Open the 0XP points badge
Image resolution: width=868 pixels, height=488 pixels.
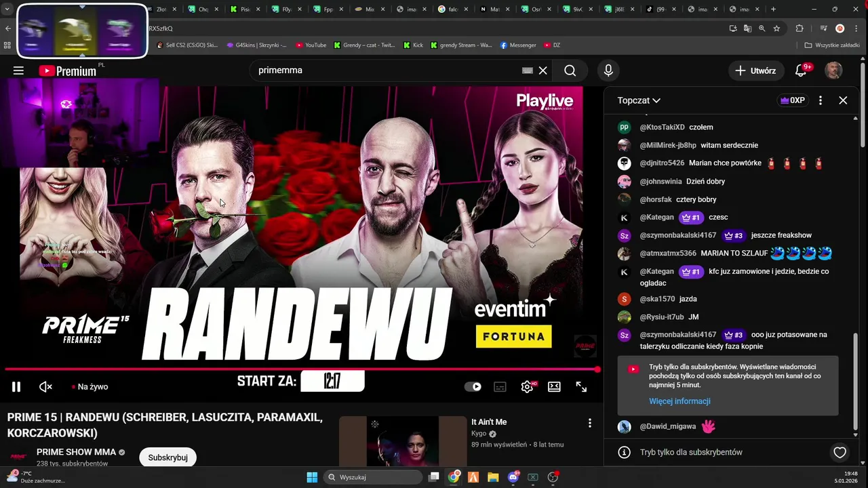click(793, 100)
